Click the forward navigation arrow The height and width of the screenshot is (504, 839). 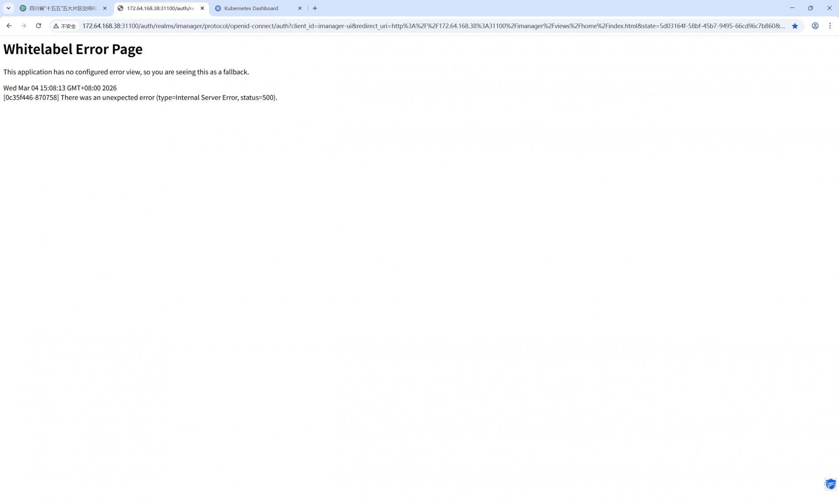click(24, 26)
